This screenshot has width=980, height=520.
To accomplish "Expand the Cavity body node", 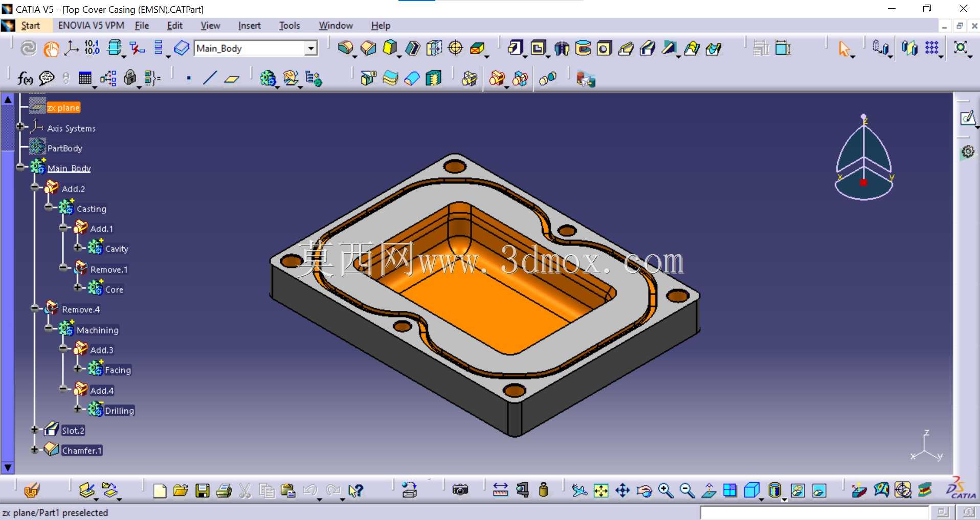I will pos(77,247).
